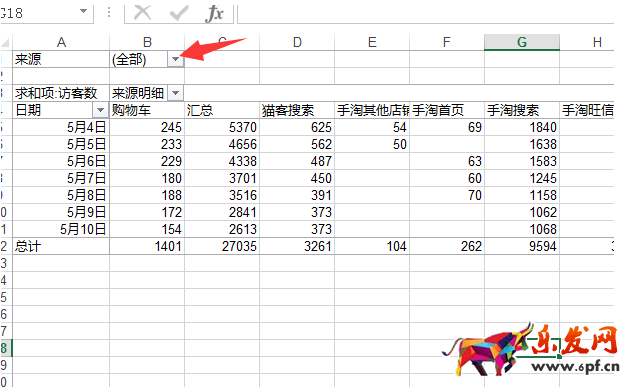Select column G header
The image size is (630, 387).
click(x=522, y=42)
